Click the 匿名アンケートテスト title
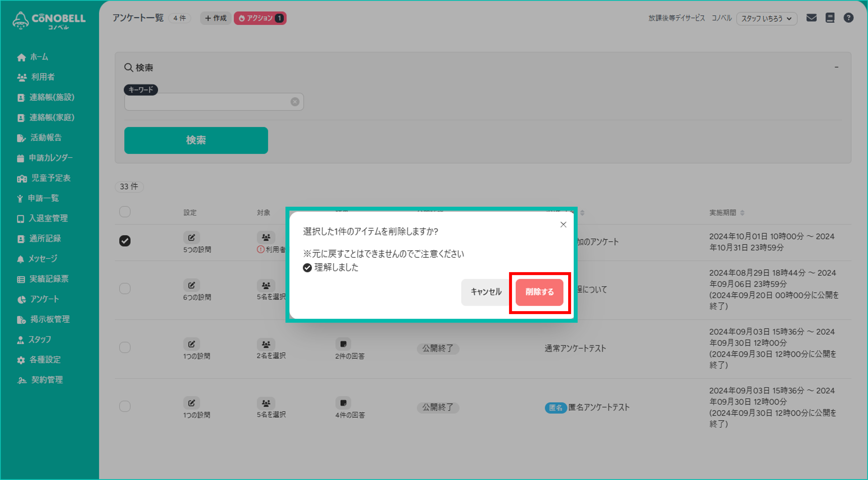868x480 pixels. [599, 408]
